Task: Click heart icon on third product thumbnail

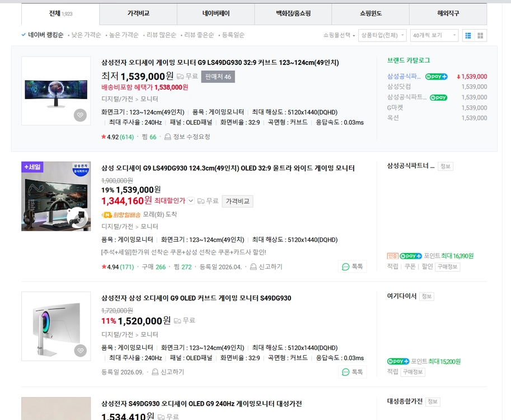Action: click(80, 351)
